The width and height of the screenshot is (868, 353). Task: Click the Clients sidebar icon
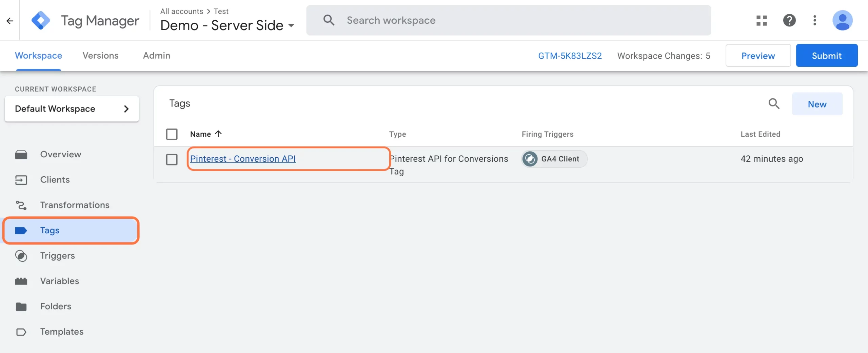click(x=21, y=180)
